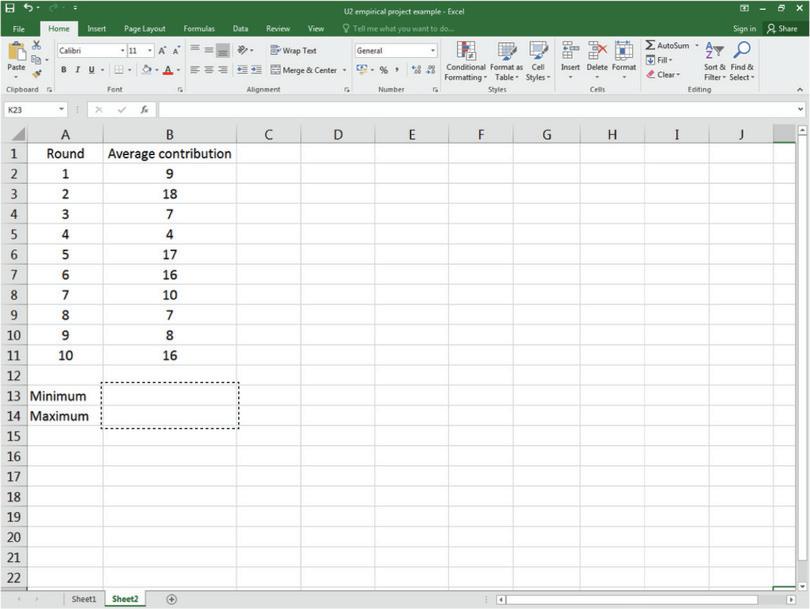Decrease decimal places
Screen dimensions: 810x609
tap(430, 70)
